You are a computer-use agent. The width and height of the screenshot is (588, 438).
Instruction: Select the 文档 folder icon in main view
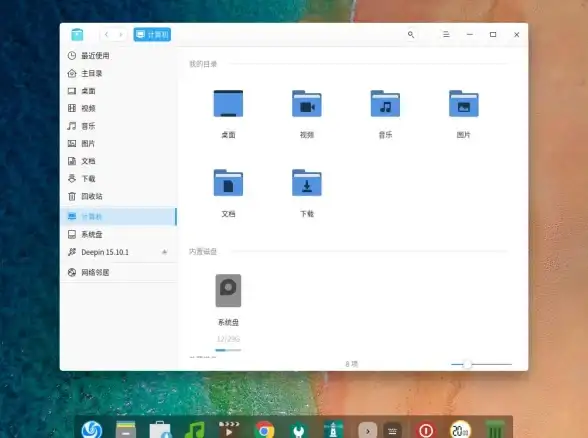coord(228,183)
